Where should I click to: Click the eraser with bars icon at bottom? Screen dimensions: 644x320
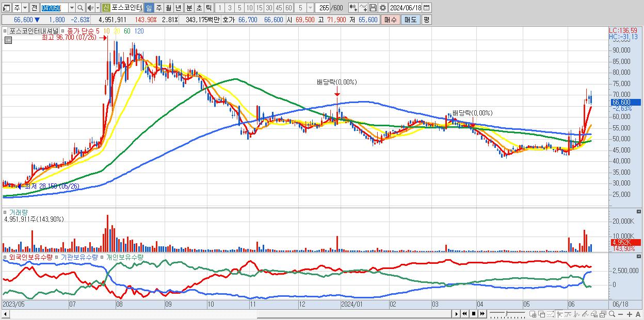[594, 314]
